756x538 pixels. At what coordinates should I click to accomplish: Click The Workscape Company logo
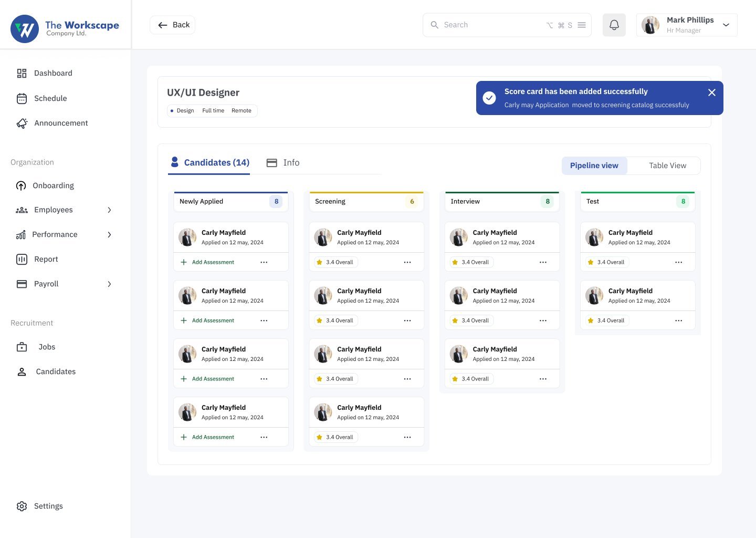click(65, 29)
